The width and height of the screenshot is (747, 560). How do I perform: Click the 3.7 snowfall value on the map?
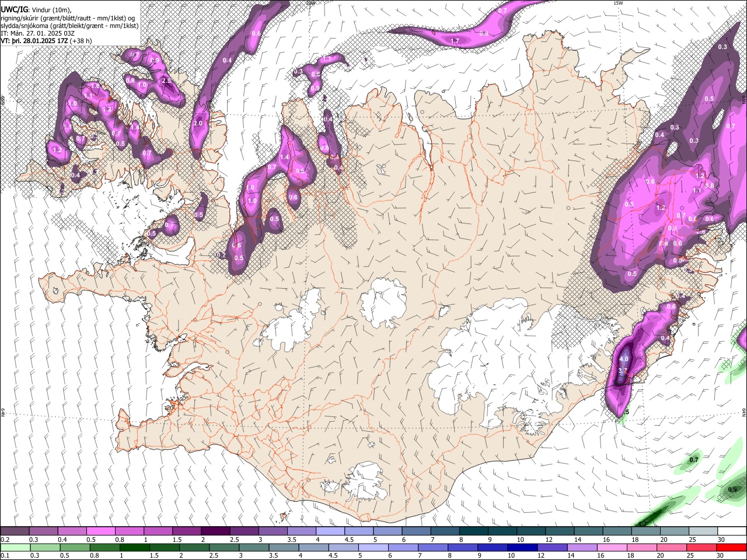[x=622, y=370]
